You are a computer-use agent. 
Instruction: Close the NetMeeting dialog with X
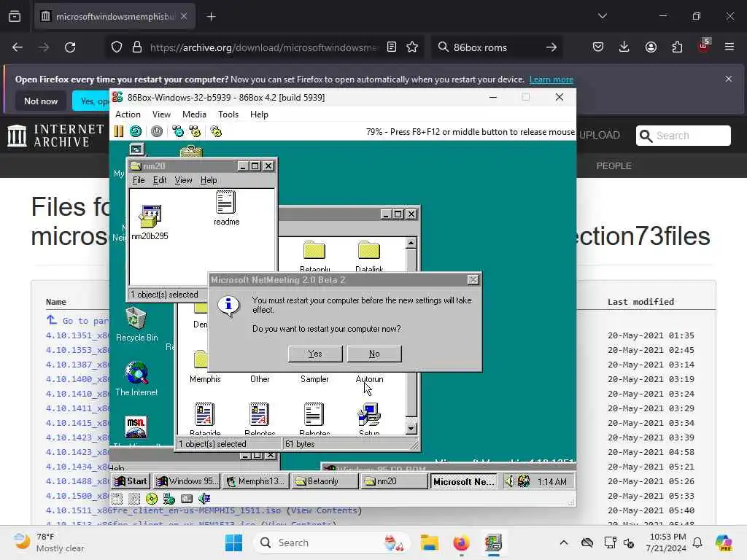point(473,279)
